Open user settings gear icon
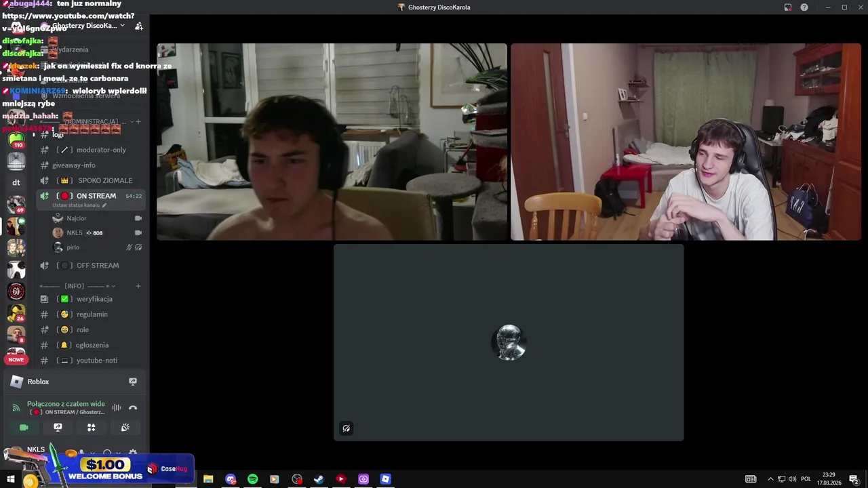Image resolution: width=868 pixels, height=488 pixels. 133,453
